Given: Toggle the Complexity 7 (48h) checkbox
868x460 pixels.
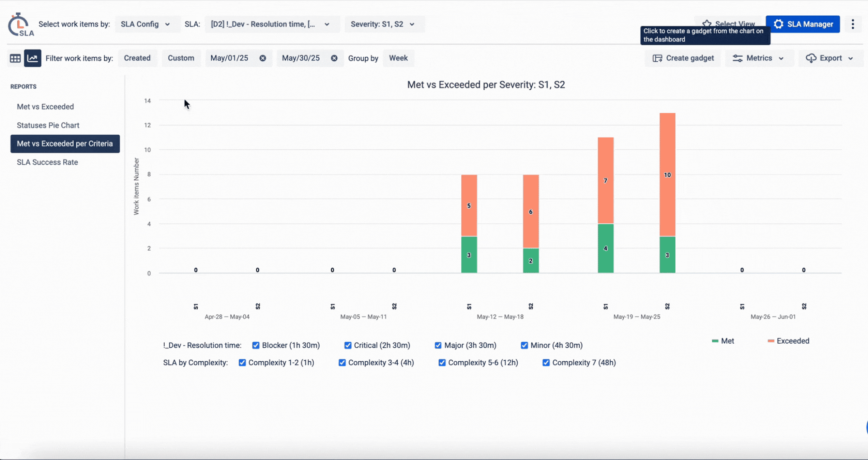Looking at the screenshot, I should coord(546,363).
